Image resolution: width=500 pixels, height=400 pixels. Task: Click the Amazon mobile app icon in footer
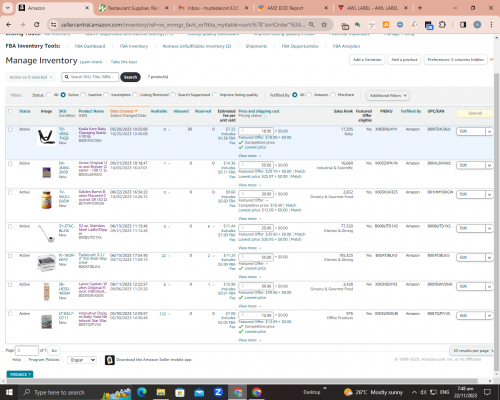click(x=110, y=360)
